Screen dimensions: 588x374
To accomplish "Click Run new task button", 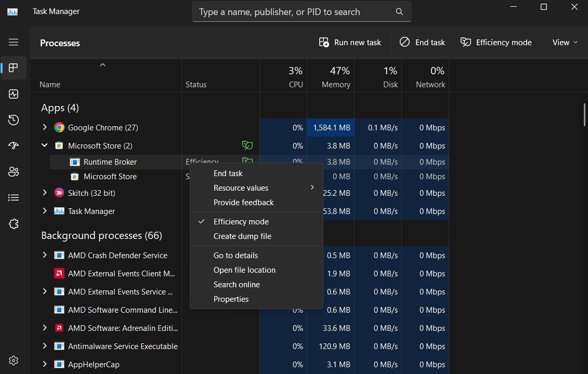I will tap(350, 43).
